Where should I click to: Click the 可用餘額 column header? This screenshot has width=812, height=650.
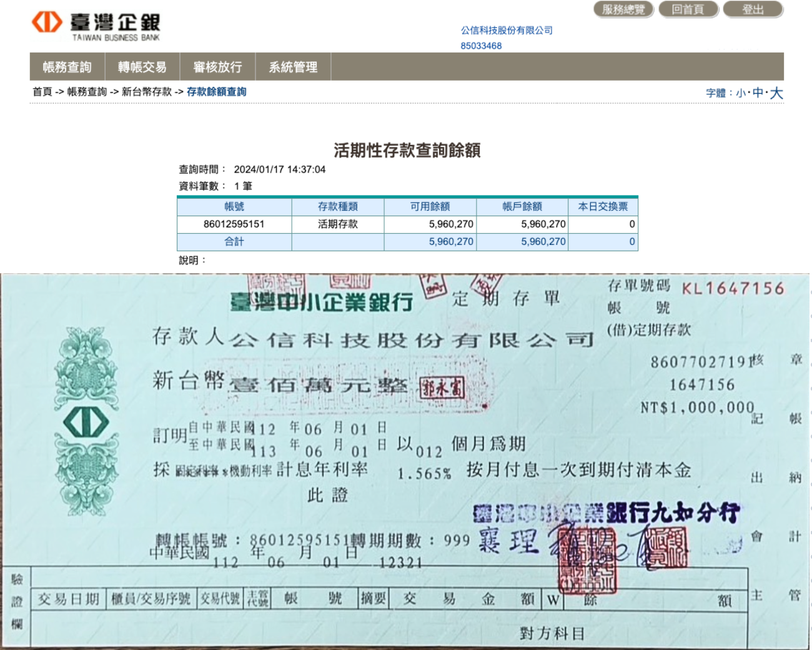tap(430, 206)
